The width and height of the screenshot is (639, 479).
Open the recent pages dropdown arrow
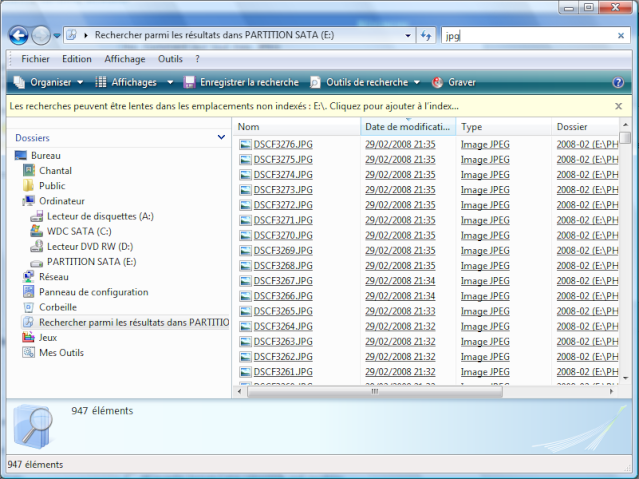[x=57, y=35]
